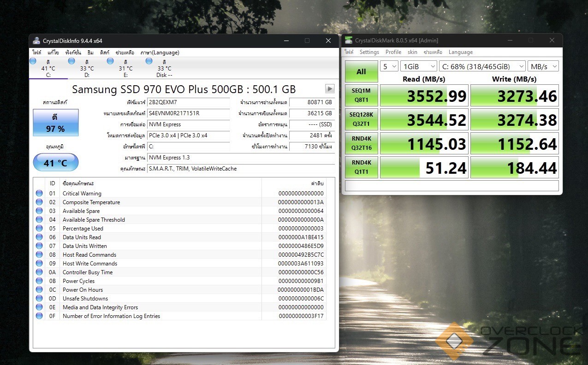Click the transfer mode field PCIe 3.0 x4
The image size is (588, 365).
[x=188, y=135]
